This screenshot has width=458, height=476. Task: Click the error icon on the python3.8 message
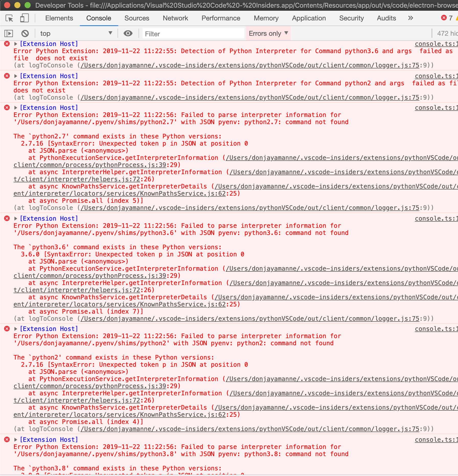point(6,439)
